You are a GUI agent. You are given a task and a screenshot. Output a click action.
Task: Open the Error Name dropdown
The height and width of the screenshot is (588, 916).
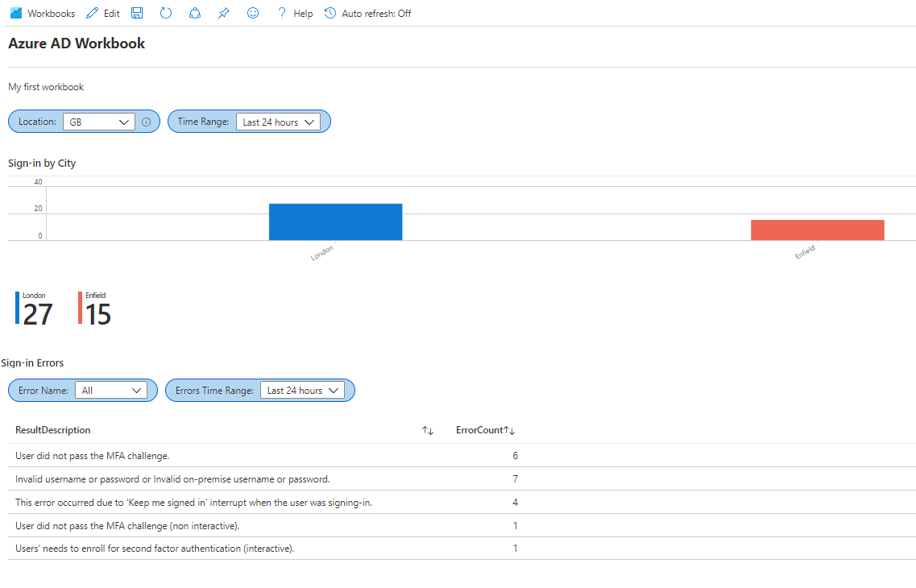click(x=111, y=390)
